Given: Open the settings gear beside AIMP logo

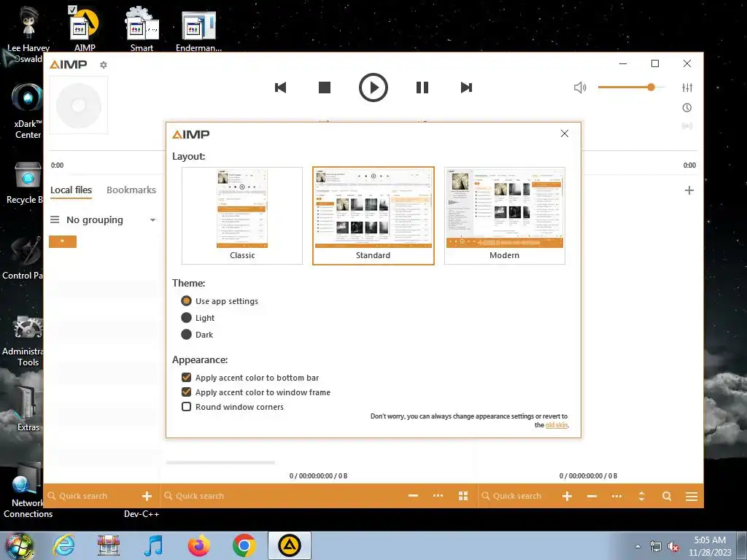Looking at the screenshot, I should click(104, 65).
